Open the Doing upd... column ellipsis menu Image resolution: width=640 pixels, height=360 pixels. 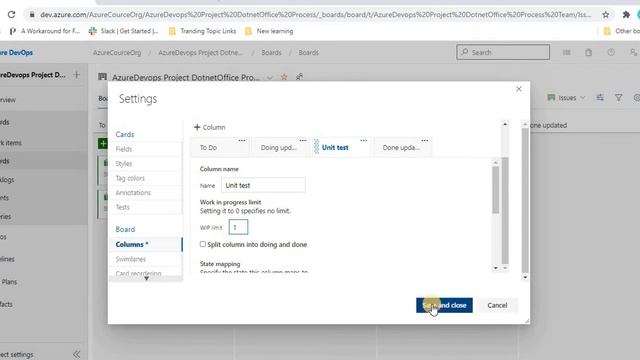point(303,140)
